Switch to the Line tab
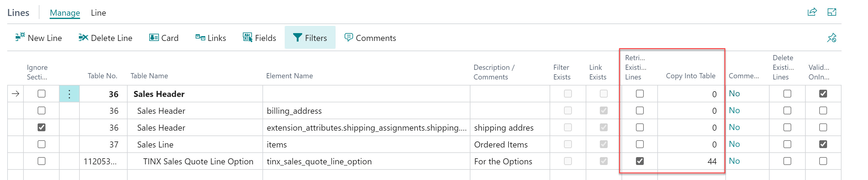The height and width of the screenshot is (180, 868). tap(98, 13)
